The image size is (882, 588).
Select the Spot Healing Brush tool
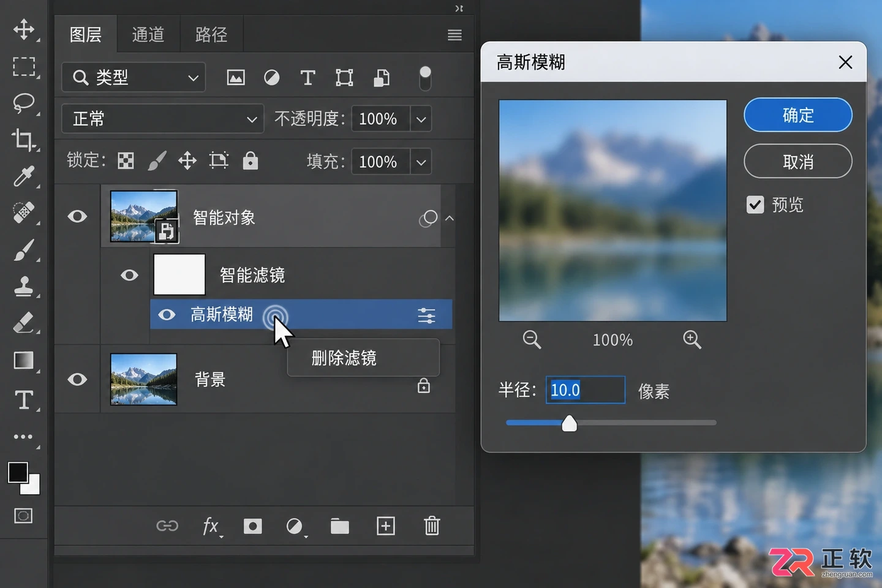click(x=24, y=213)
